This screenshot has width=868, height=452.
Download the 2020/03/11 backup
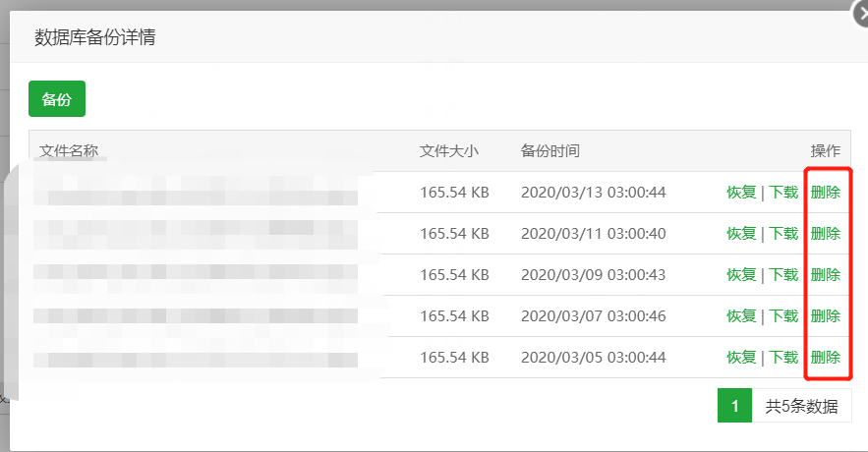click(x=783, y=234)
